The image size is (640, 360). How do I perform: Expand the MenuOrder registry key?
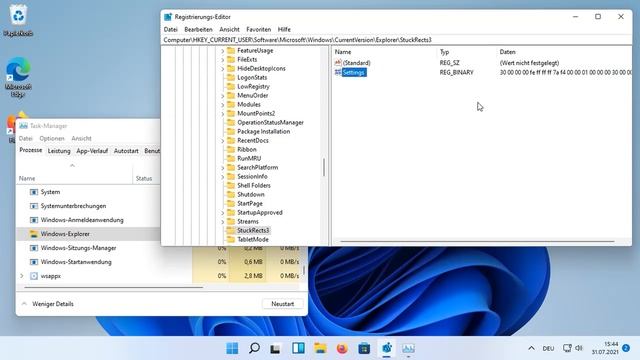point(222,96)
